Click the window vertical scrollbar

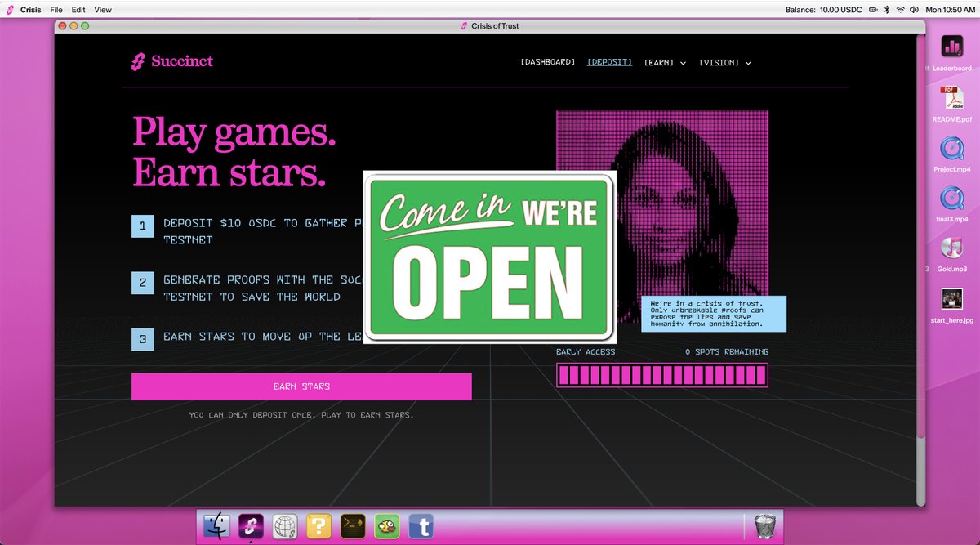920,237
